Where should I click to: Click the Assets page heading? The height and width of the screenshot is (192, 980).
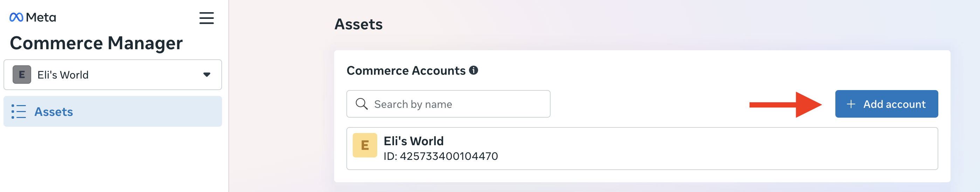tap(358, 24)
